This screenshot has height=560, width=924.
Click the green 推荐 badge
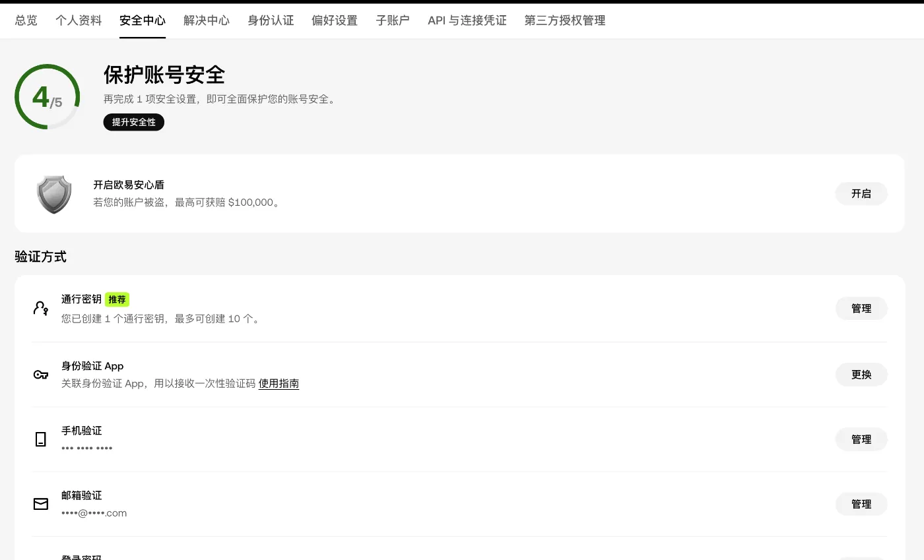click(x=117, y=299)
